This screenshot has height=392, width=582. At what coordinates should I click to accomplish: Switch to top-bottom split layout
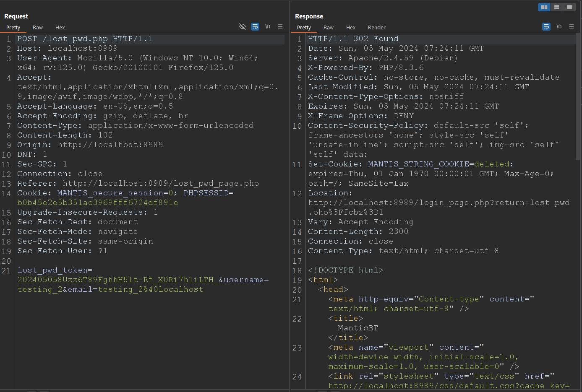point(557,7)
